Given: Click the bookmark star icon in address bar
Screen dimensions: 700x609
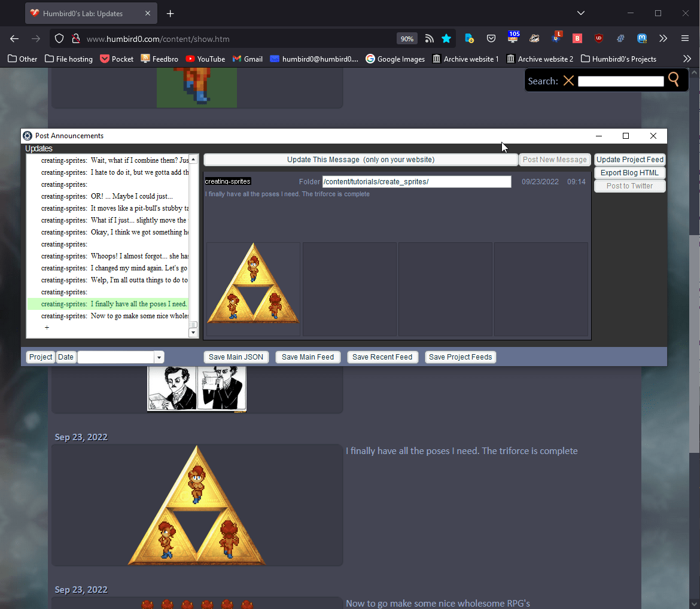Looking at the screenshot, I should (446, 39).
